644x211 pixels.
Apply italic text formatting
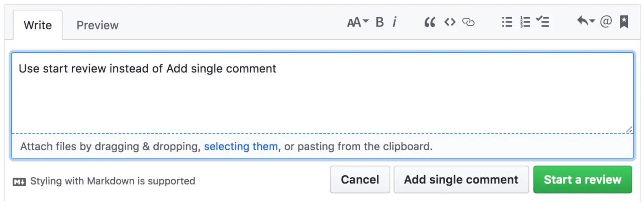(395, 22)
